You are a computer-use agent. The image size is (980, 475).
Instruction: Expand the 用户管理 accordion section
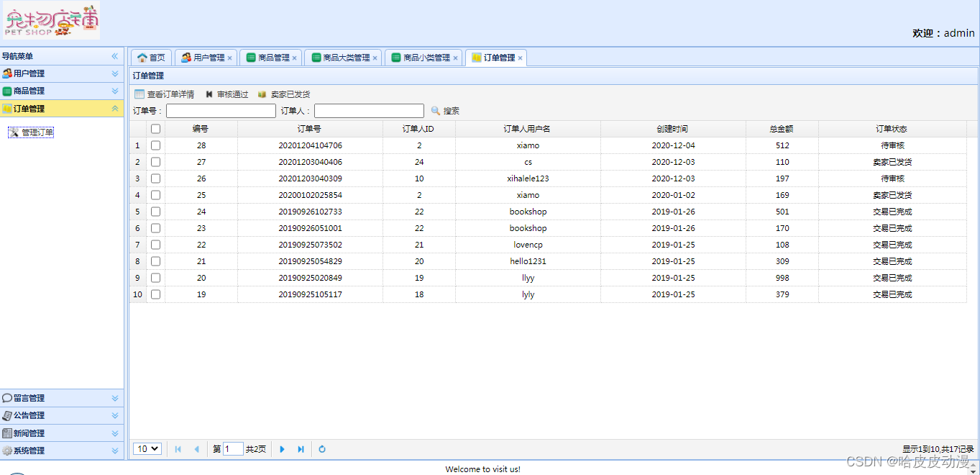pos(114,73)
